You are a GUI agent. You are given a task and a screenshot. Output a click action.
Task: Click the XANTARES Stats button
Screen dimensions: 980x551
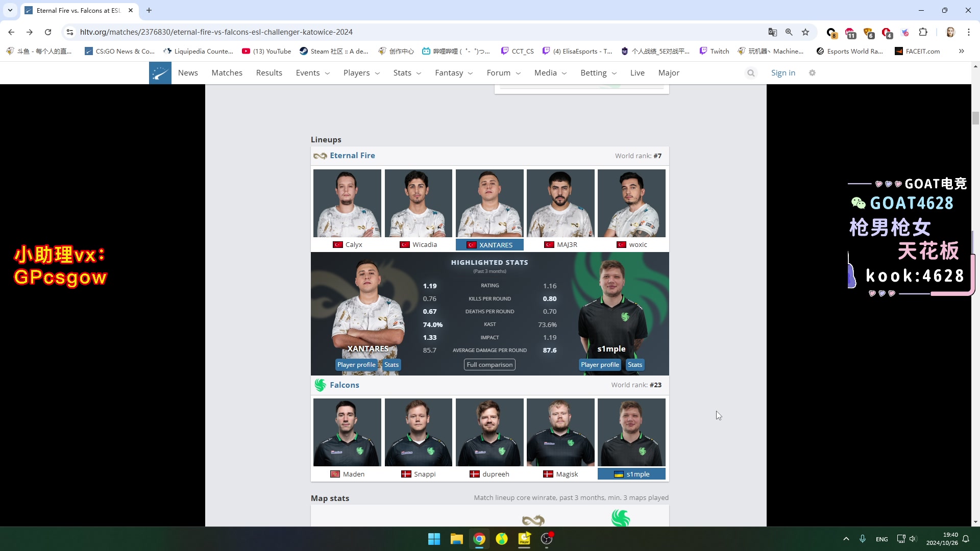pyautogui.click(x=391, y=365)
